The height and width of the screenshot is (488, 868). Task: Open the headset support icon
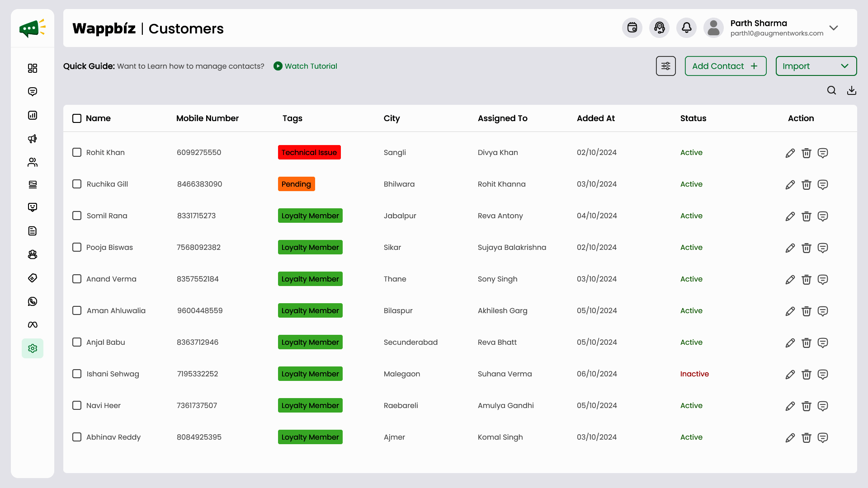click(659, 28)
